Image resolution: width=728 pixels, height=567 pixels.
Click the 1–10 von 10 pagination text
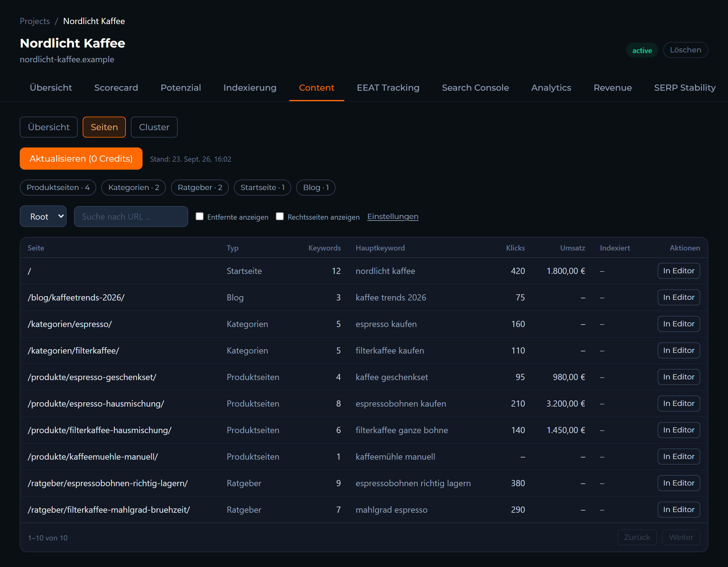(x=48, y=538)
